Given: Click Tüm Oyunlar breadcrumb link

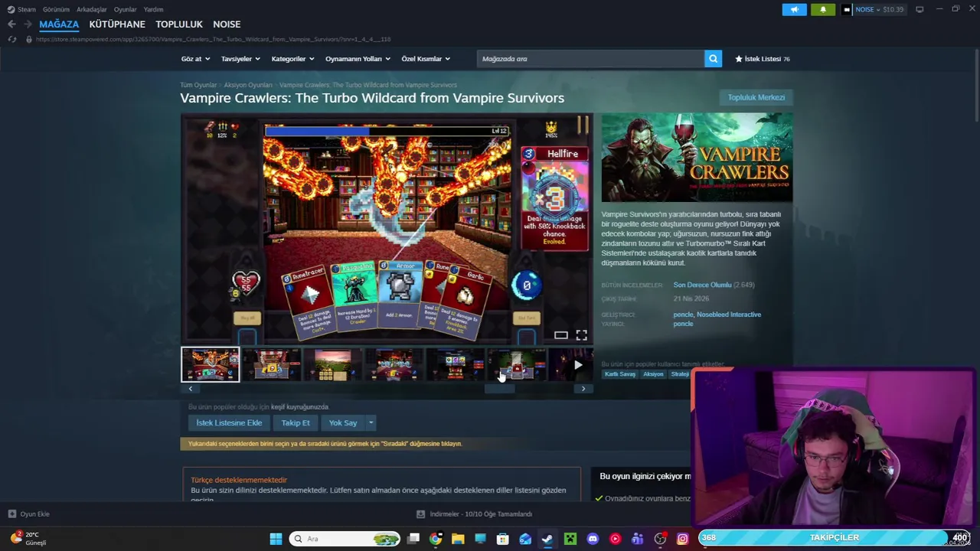Looking at the screenshot, I should 198,85.
